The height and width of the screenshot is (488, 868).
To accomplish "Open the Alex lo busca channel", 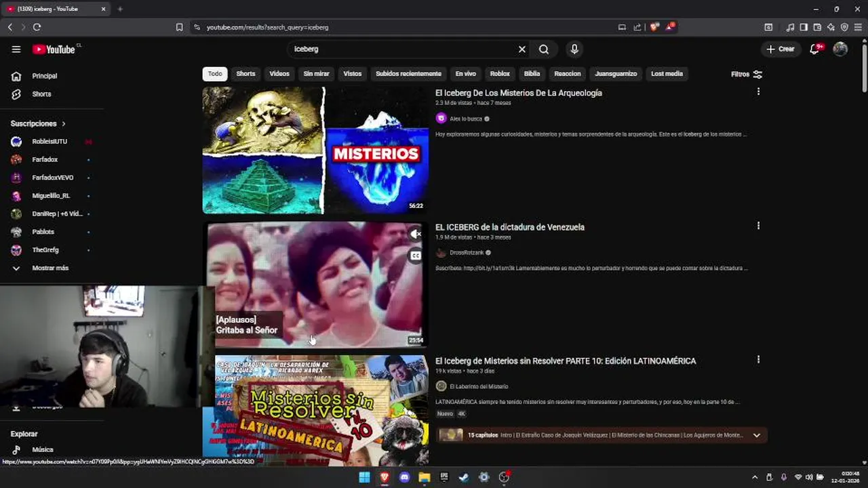I will (x=466, y=119).
